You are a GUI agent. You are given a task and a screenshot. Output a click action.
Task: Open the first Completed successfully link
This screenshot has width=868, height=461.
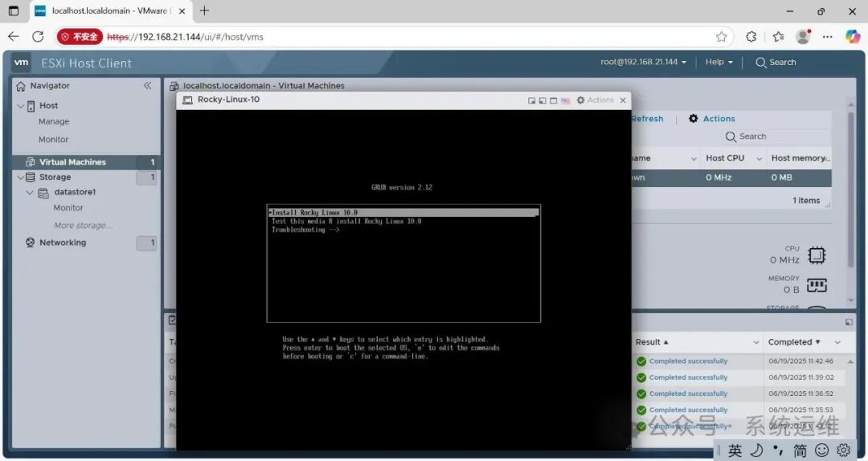pyautogui.click(x=688, y=361)
